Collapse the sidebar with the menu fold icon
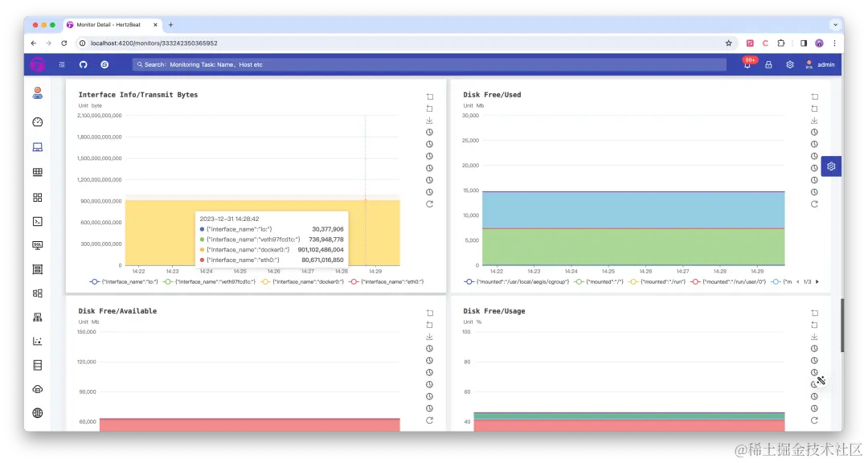This screenshot has height=463, width=868. pyautogui.click(x=62, y=65)
